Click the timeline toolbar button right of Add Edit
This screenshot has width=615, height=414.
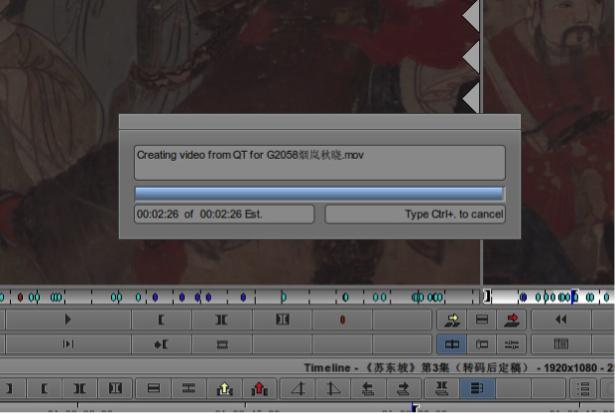(x=189, y=388)
